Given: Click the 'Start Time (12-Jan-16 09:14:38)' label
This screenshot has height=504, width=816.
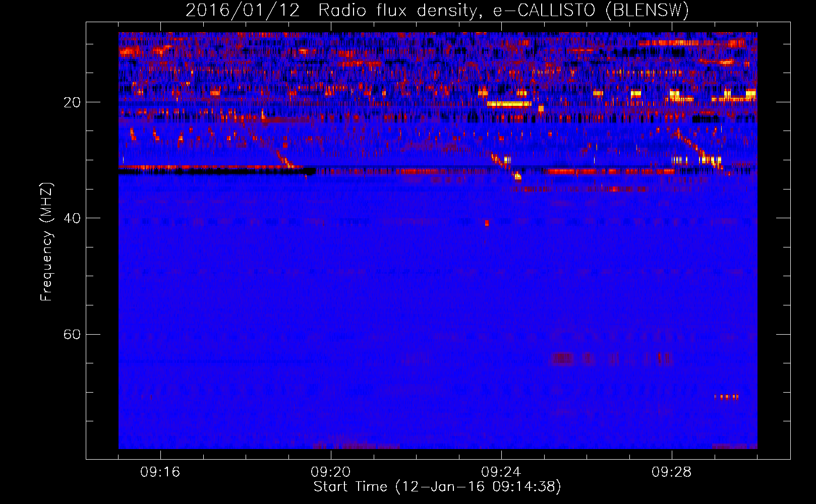Looking at the screenshot, I should tap(437, 487).
